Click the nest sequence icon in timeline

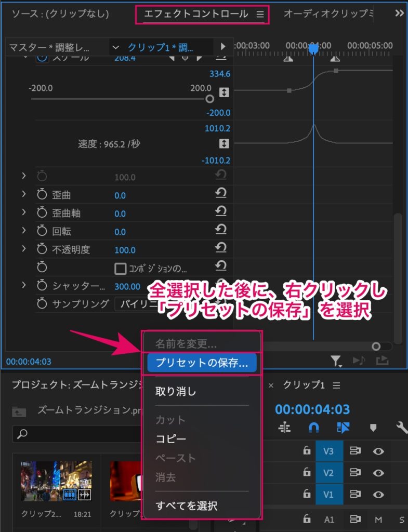click(x=284, y=428)
